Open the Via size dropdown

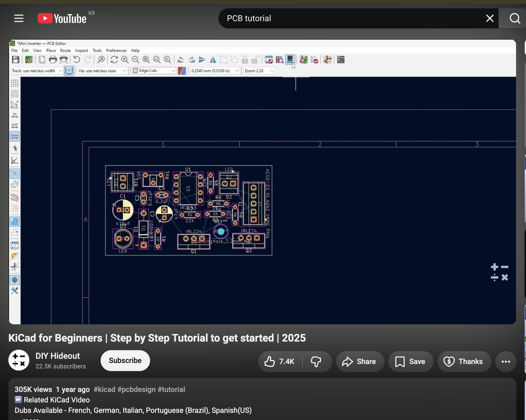pyautogui.click(x=102, y=71)
